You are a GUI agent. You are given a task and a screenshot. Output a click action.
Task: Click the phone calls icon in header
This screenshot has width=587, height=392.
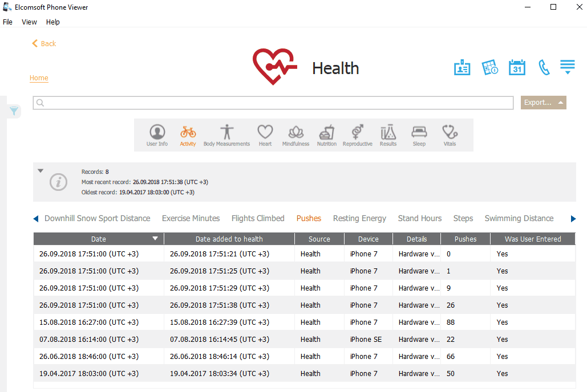(x=544, y=67)
